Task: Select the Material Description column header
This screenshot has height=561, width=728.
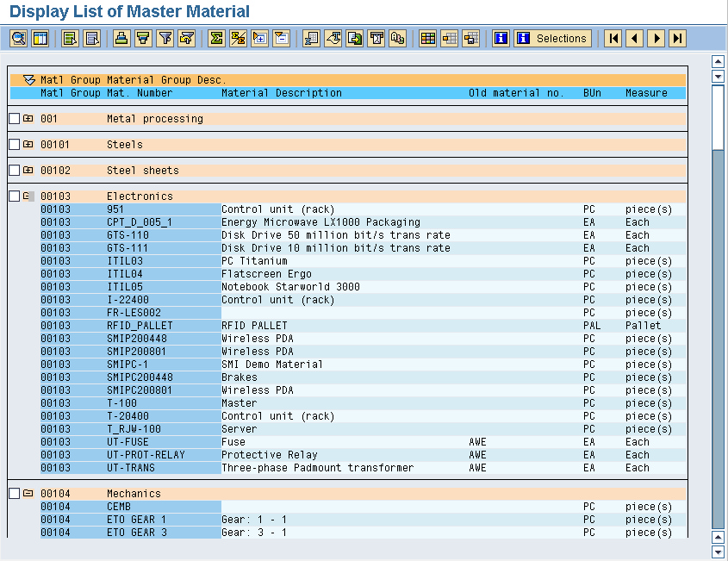Action: coord(282,93)
